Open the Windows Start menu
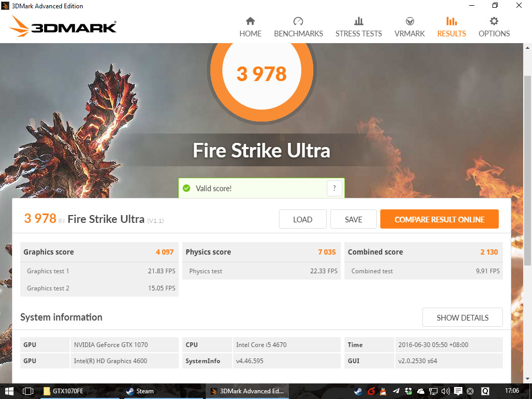Image resolution: width=532 pixels, height=399 pixels. tap(9, 391)
